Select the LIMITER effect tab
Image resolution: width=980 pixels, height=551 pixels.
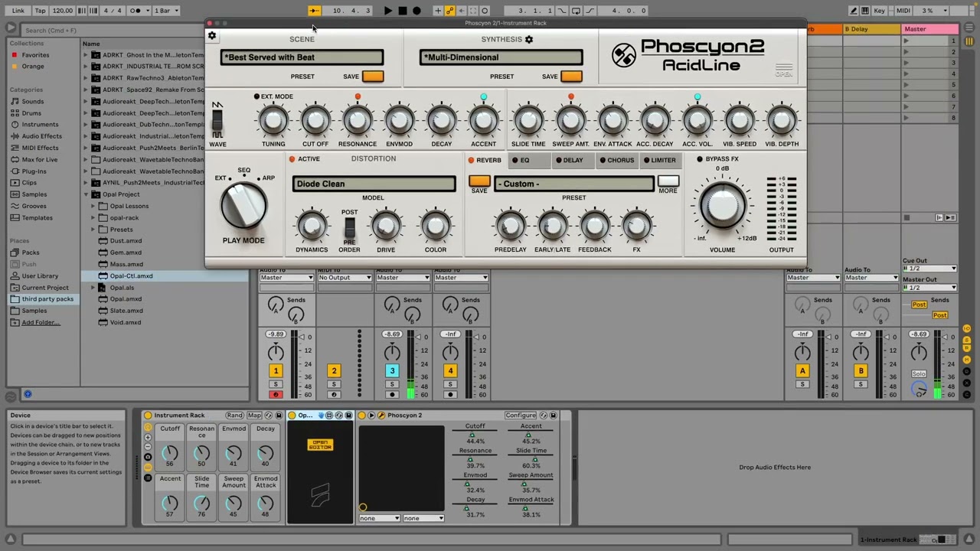(x=660, y=160)
